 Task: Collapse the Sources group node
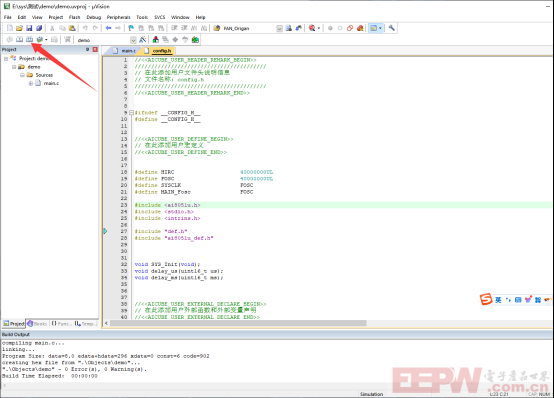pos(22,75)
